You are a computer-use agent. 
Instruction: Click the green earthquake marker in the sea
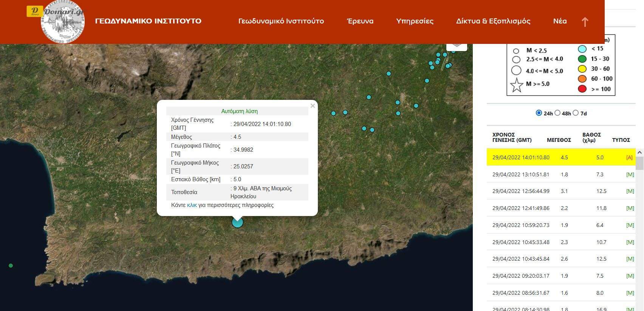[11, 266]
